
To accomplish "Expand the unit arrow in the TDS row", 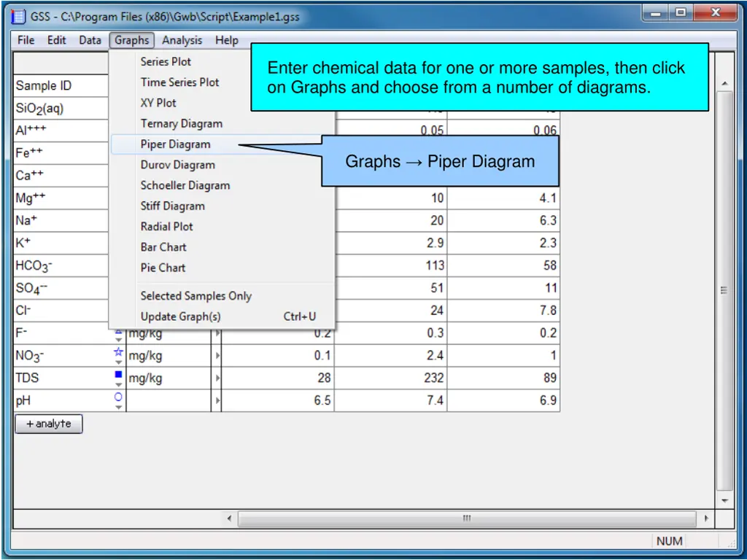I will 217,378.
